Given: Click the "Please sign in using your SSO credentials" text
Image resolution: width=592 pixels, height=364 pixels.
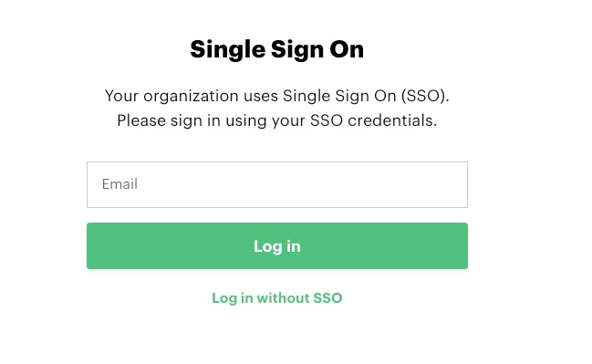Looking at the screenshot, I should 277,120.
